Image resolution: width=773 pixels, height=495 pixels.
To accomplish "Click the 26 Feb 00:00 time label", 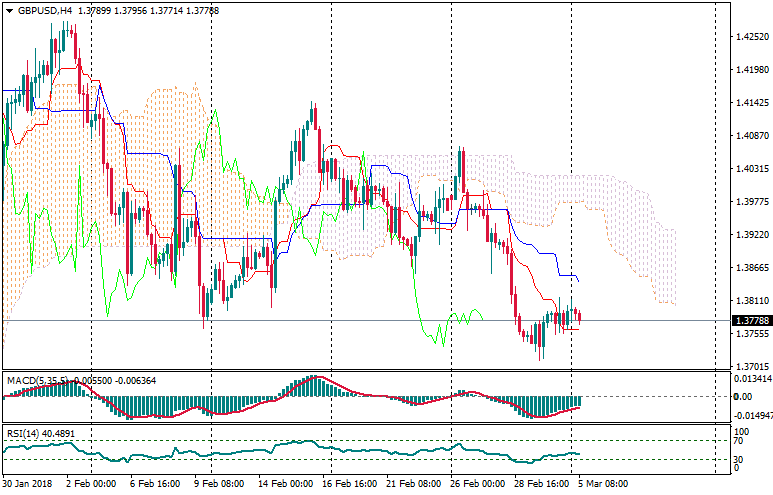I will click(477, 483).
